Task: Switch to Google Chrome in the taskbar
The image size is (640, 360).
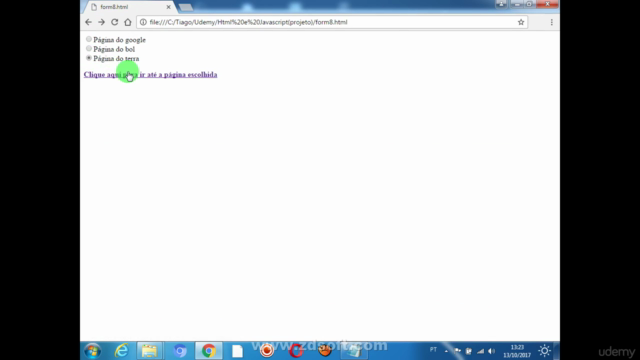Action: [x=209, y=351]
